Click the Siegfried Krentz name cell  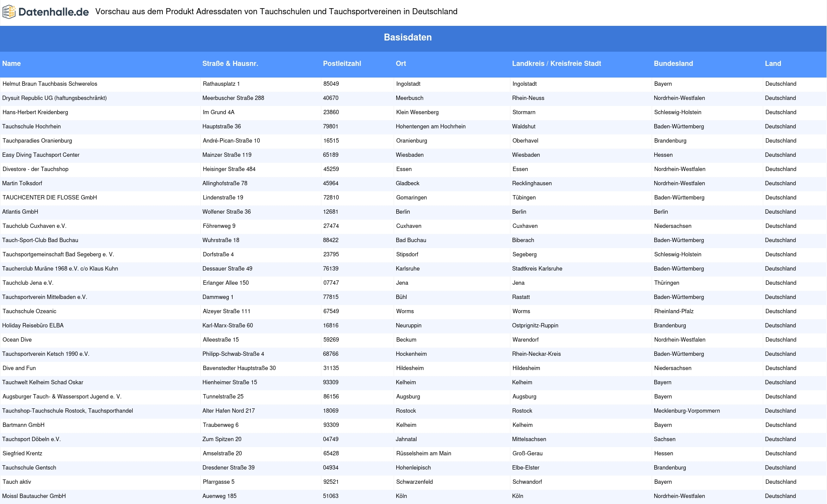[x=22, y=454]
